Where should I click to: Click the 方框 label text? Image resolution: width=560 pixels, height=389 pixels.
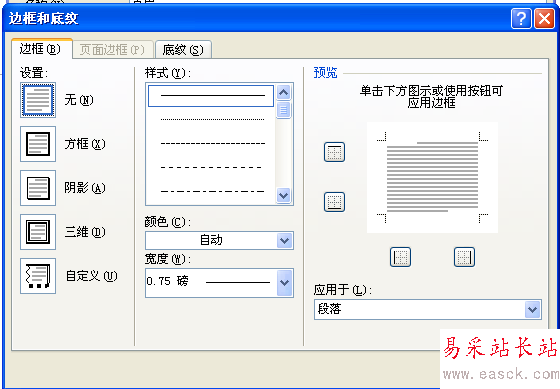85,144
